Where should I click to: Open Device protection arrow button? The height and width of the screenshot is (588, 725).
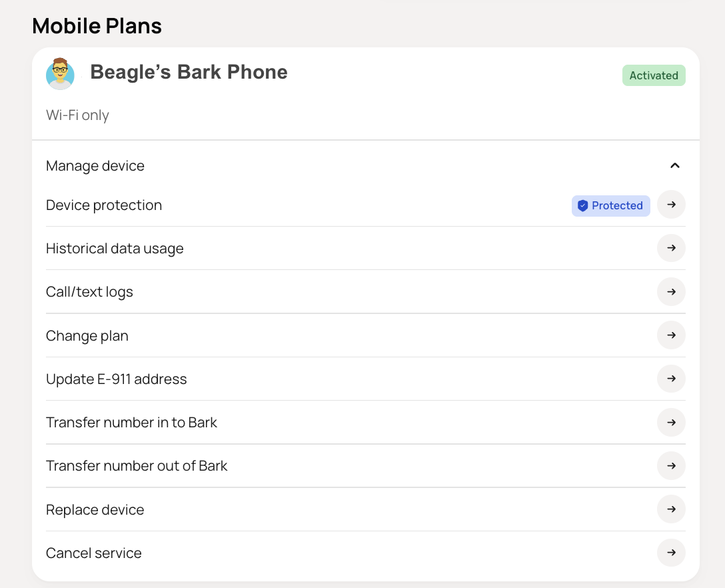tap(671, 205)
